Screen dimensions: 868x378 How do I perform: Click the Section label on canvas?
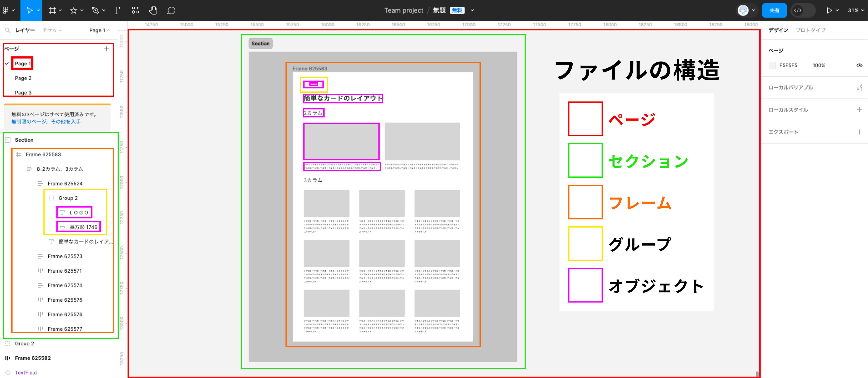point(260,43)
